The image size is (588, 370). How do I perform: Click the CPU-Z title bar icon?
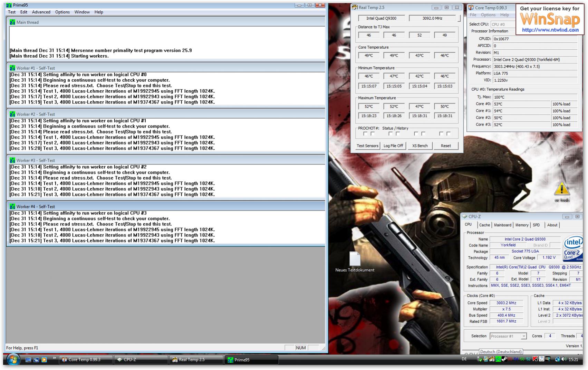[465, 217]
